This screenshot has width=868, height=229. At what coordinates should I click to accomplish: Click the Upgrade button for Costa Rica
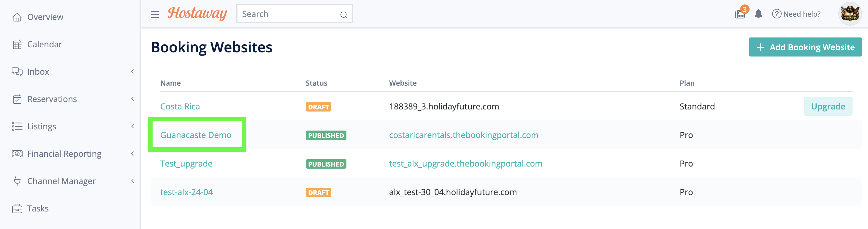[x=828, y=106]
